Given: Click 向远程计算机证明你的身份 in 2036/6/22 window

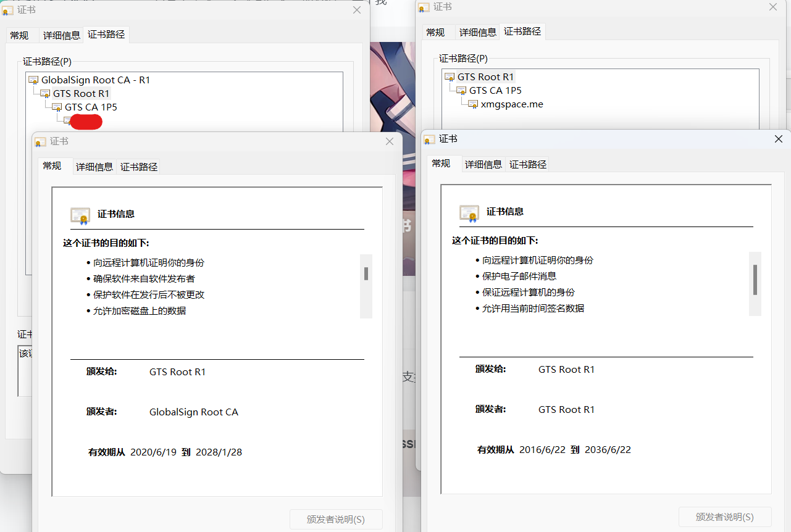Looking at the screenshot, I should pos(538,260).
